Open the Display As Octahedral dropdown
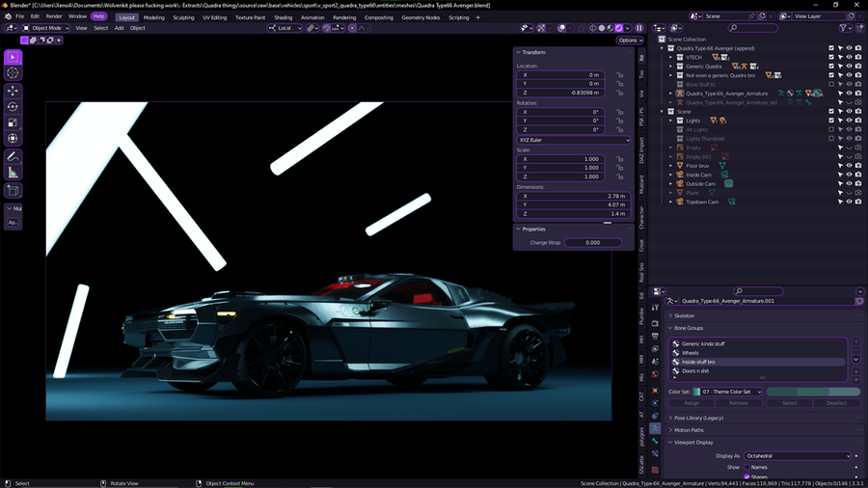868x488 pixels. (x=798, y=456)
